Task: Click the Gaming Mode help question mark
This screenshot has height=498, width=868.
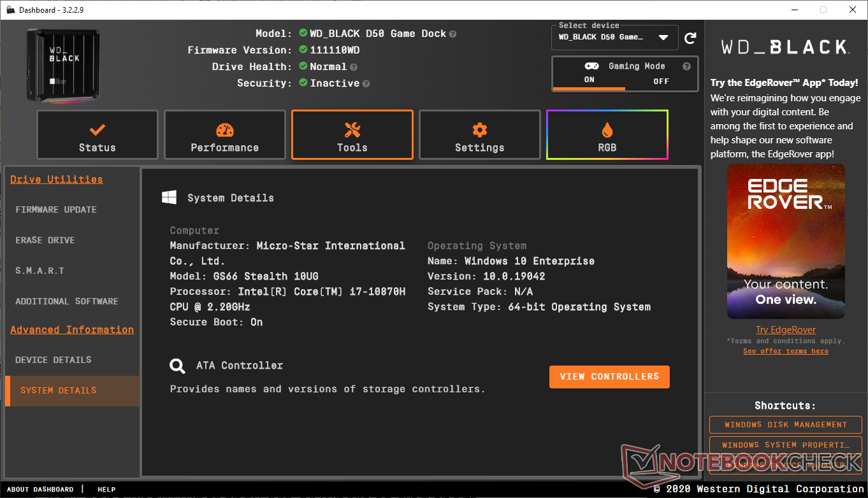Action: [x=686, y=66]
